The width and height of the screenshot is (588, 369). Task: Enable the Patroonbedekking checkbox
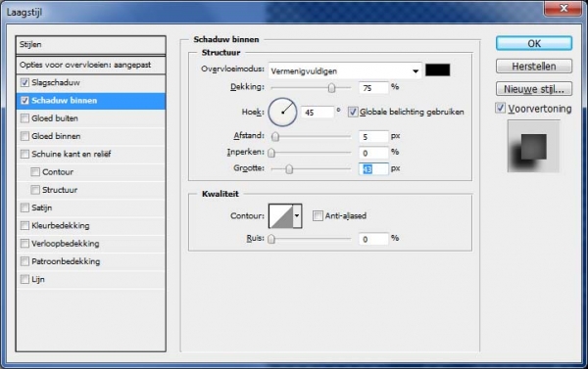click(x=24, y=261)
